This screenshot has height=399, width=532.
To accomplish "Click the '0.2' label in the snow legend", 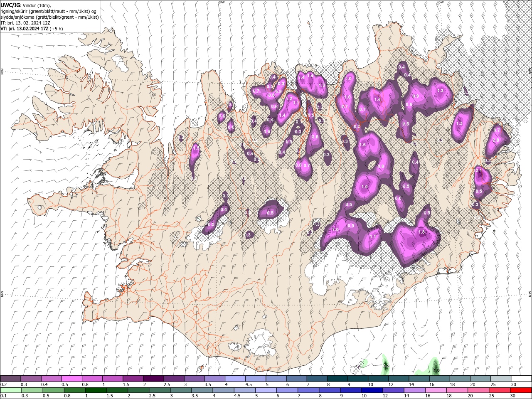I will [x=3, y=384].
